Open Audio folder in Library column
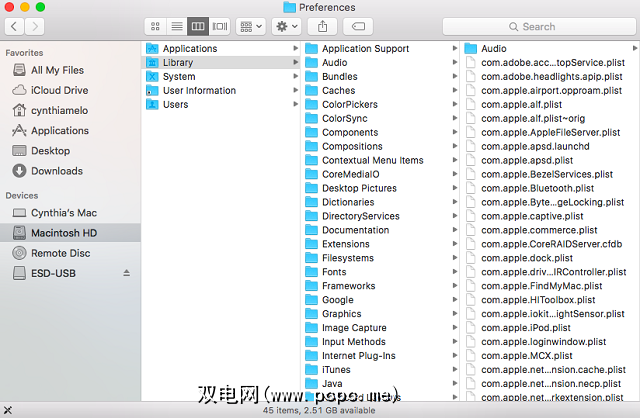Screen dimensions: 640x418 tap(380, 62)
